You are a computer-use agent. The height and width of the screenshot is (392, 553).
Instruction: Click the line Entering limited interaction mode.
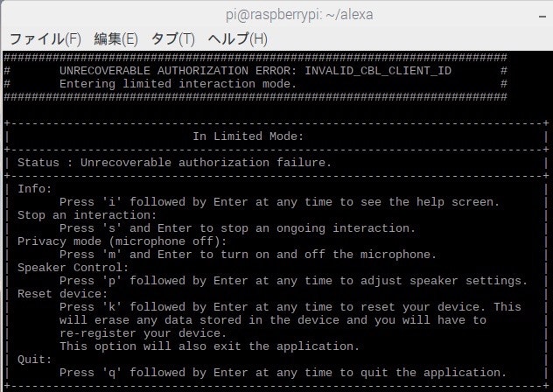point(178,84)
